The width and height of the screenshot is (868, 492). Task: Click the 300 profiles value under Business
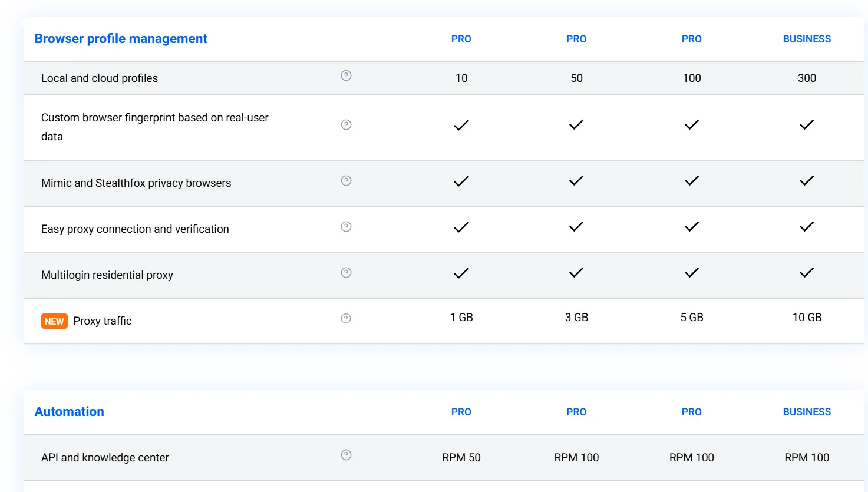(807, 78)
